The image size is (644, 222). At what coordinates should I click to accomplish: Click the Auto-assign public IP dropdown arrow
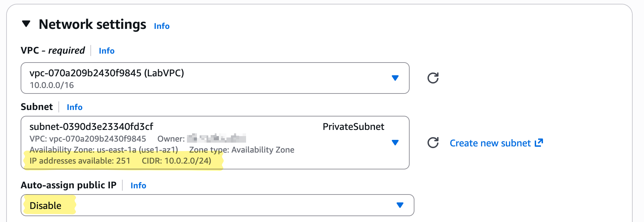coord(400,205)
